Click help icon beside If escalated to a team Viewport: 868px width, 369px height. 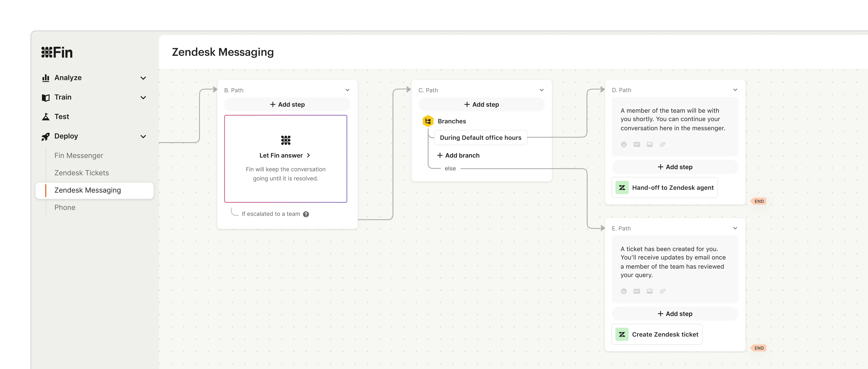click(x=306, y=214)
